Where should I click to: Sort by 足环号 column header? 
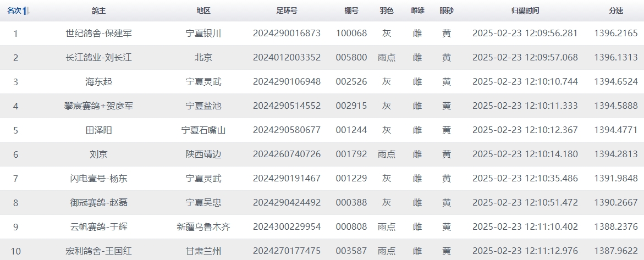287,11
